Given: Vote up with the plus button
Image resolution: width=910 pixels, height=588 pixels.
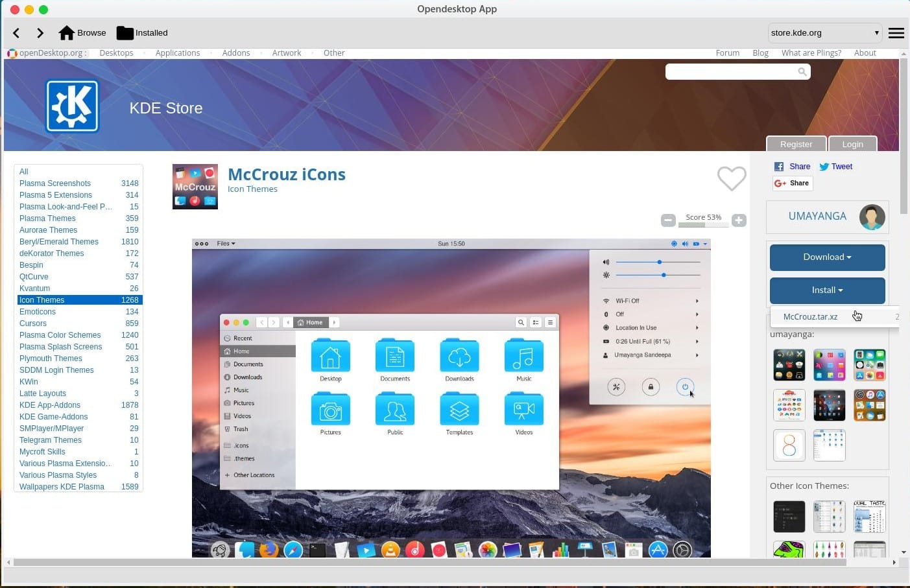Looking at the screenshot, I should click(x=739, y=220).
